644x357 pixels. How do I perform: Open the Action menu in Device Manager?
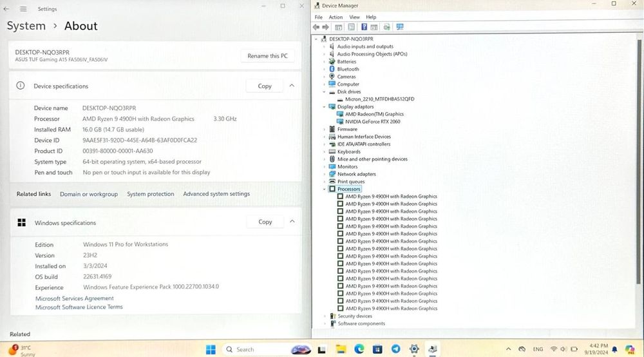tap(336, 17)
